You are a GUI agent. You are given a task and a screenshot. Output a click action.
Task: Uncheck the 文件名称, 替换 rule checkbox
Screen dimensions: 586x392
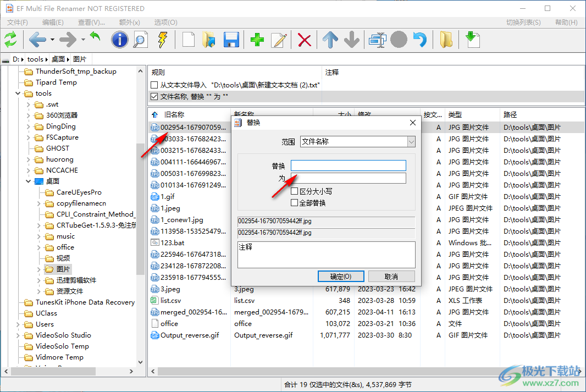[154, 97]
